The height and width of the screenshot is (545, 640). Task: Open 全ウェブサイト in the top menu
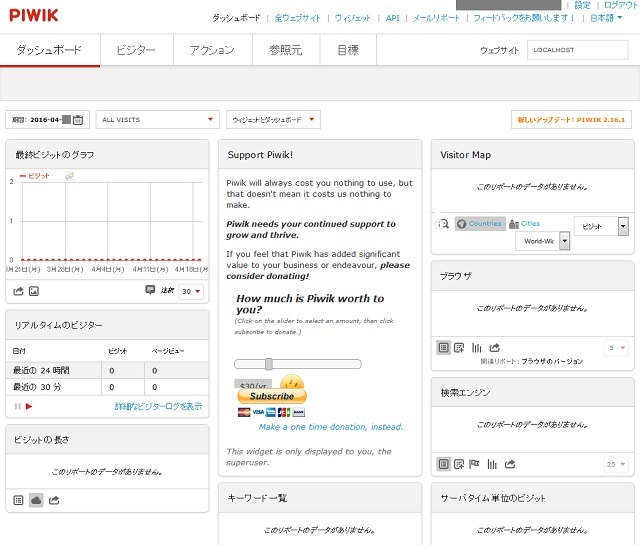tap(298, 18)
